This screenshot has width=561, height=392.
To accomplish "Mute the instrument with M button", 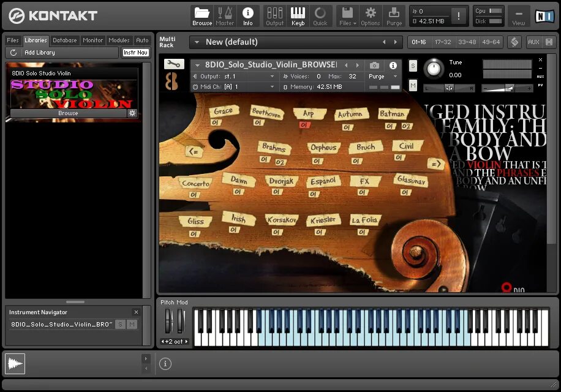I will 413,86.
